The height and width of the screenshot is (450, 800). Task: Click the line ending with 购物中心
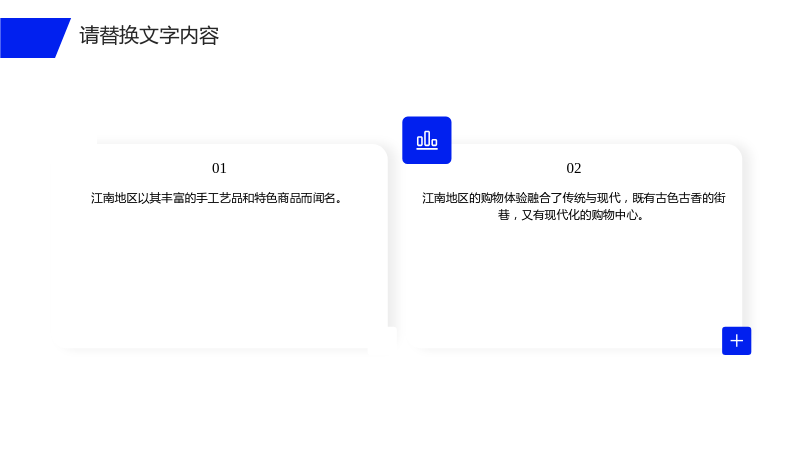click(571, 215)
